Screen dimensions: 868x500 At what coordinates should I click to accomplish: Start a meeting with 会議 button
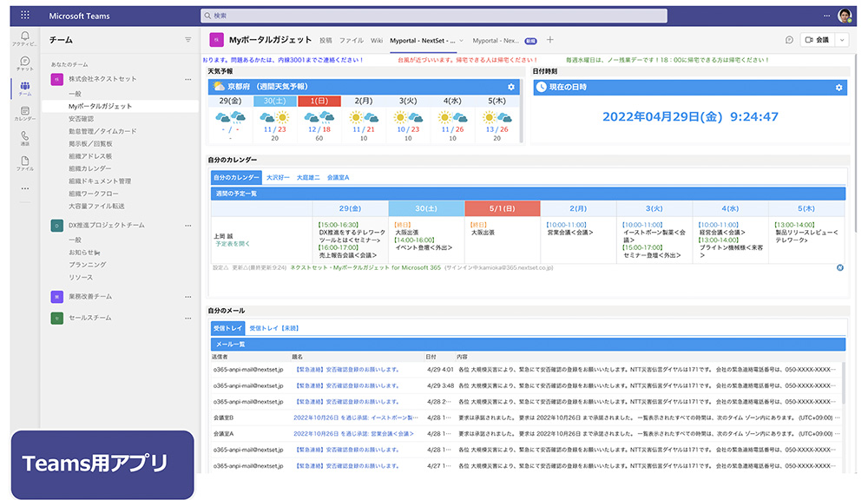click(817, 40)
